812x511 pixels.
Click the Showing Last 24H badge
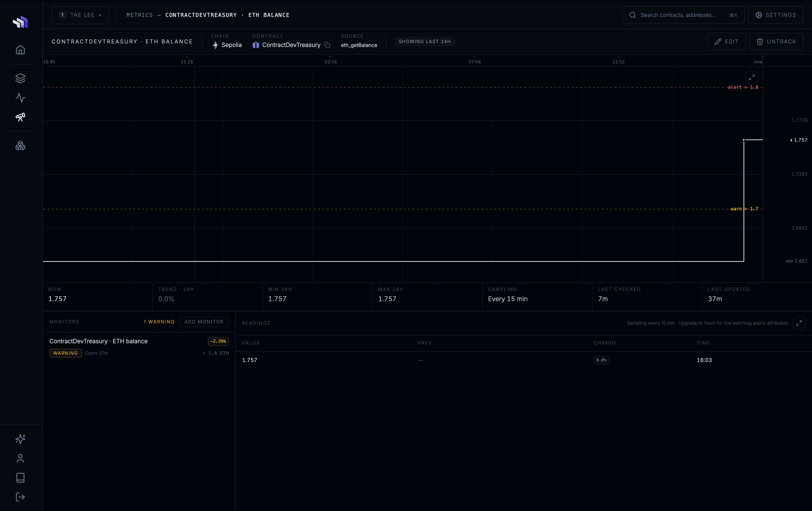click(425, 41)
